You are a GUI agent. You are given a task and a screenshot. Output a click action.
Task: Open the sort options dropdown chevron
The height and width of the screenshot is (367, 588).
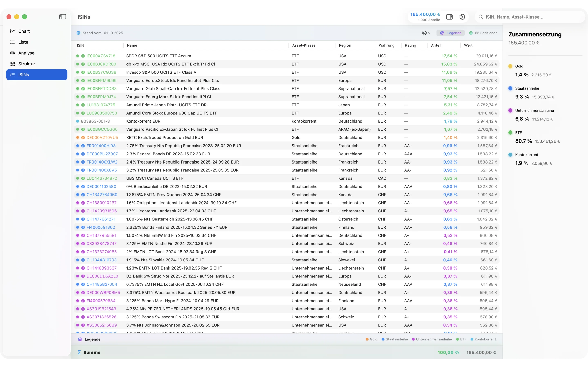(429, 33)
